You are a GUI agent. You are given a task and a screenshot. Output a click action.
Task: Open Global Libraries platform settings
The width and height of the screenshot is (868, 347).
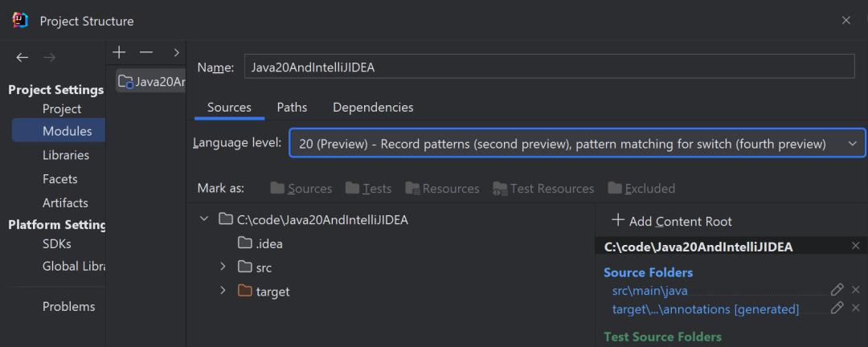pyautogui.click(x=74, y=267)
